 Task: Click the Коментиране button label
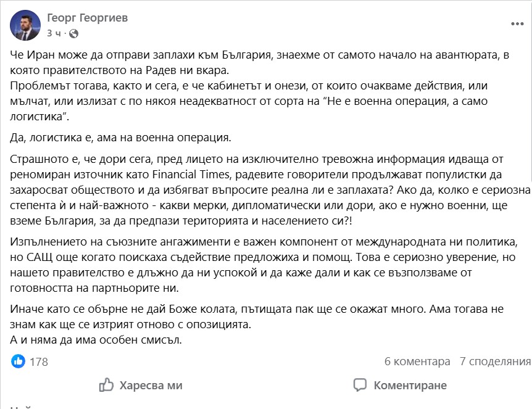click(x=410, y=386)
